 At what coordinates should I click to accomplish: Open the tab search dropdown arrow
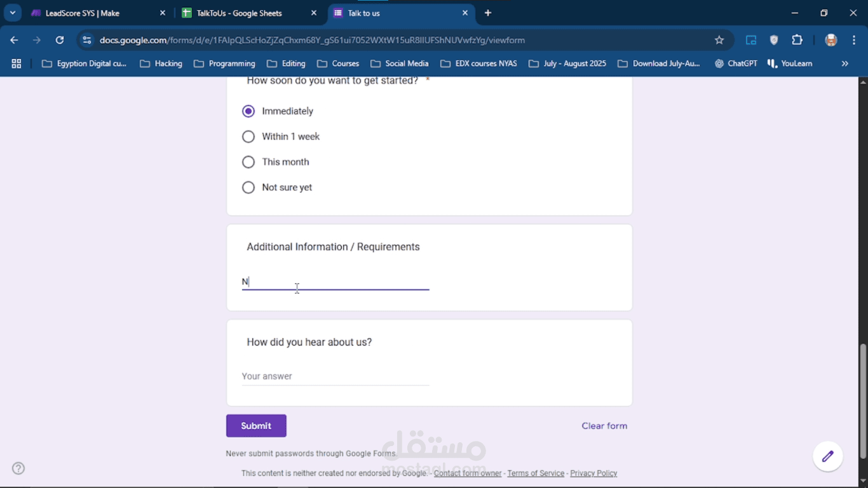[x=13, y=13]
